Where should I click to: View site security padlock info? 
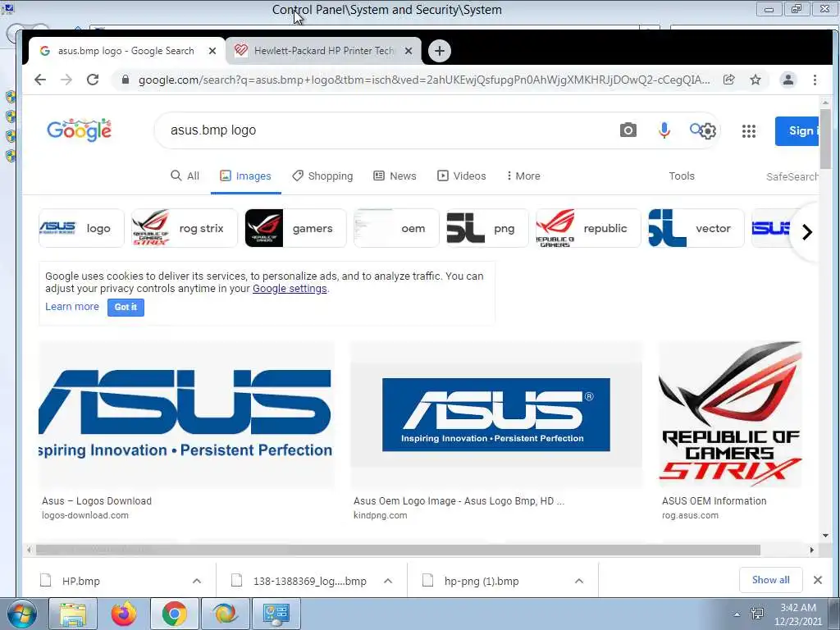(126, 80)
